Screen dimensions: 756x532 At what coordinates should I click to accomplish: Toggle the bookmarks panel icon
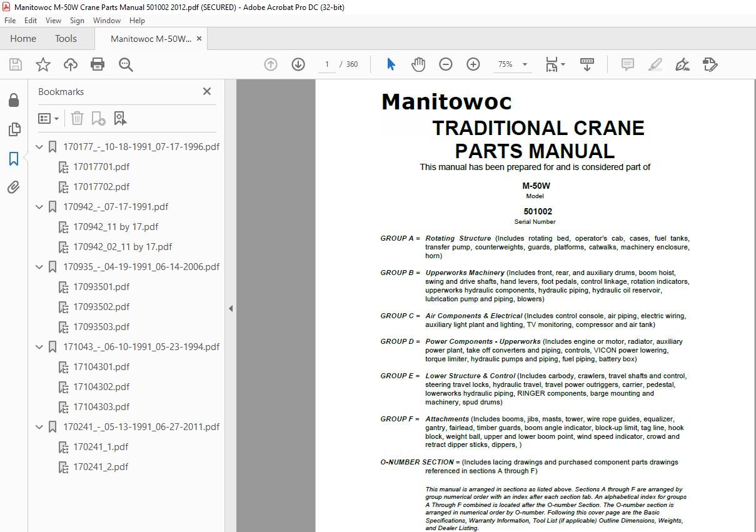pyautogui.click(x=14, y=159)
